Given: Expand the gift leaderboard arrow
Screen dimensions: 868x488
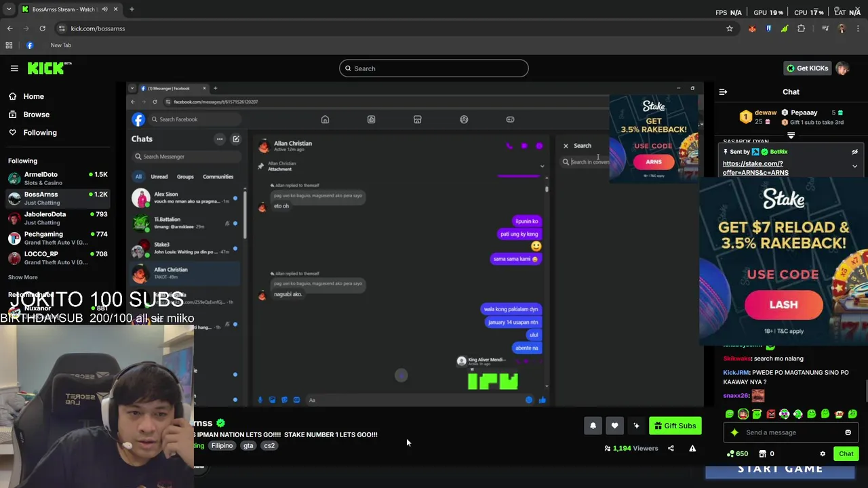Looking at the screenshot, I should [791, 136].
